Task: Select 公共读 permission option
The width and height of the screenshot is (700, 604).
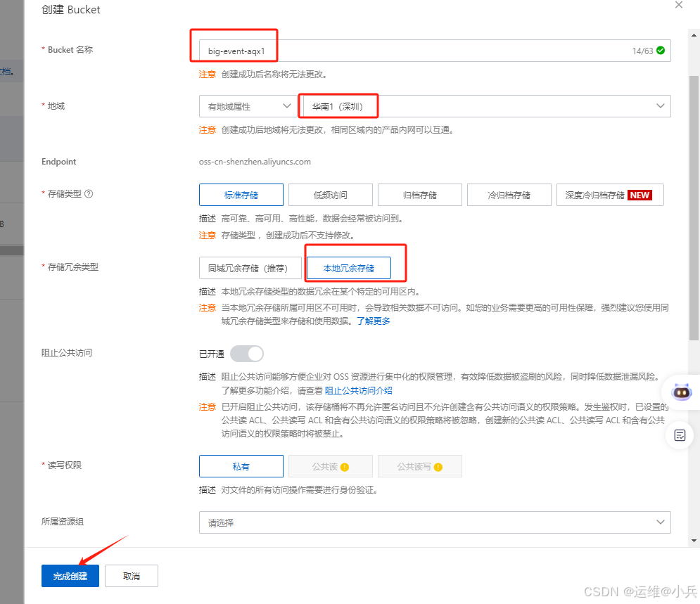Action: point(331,466)
